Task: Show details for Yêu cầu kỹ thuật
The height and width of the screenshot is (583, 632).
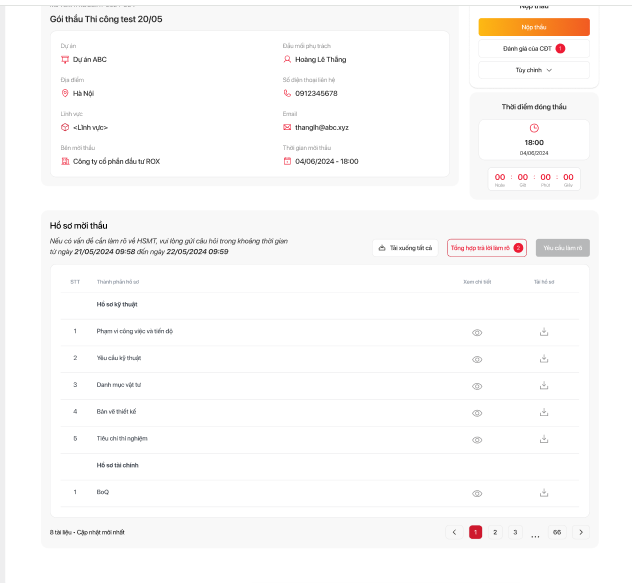Action: [x=477, y=359]
